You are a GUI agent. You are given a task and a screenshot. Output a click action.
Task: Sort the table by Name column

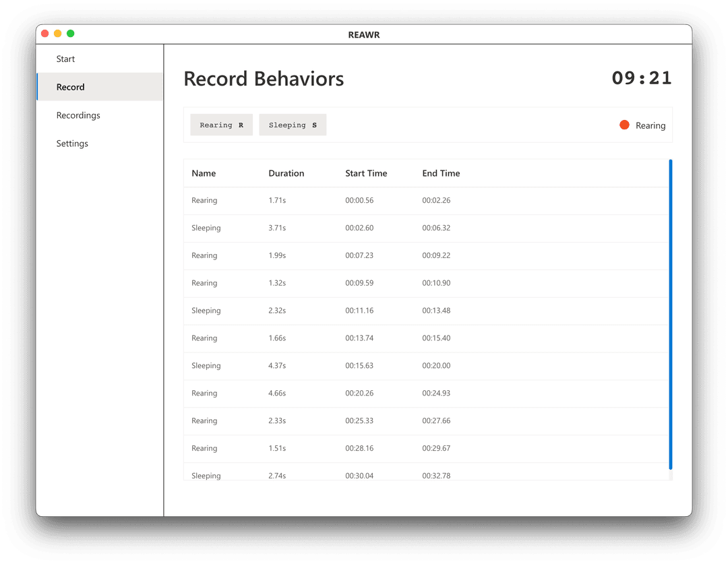[x=204, y=173]
